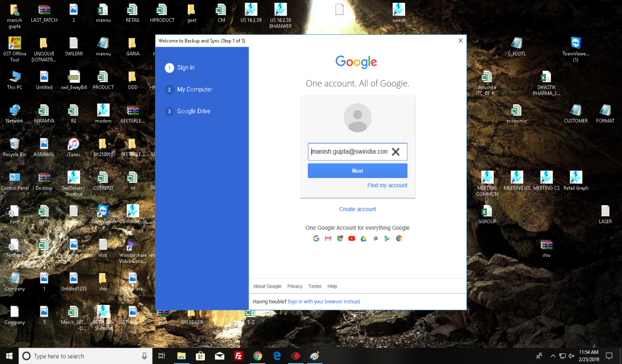
Task: Select the Retail Graph shortcut icon
Action: 576,181
